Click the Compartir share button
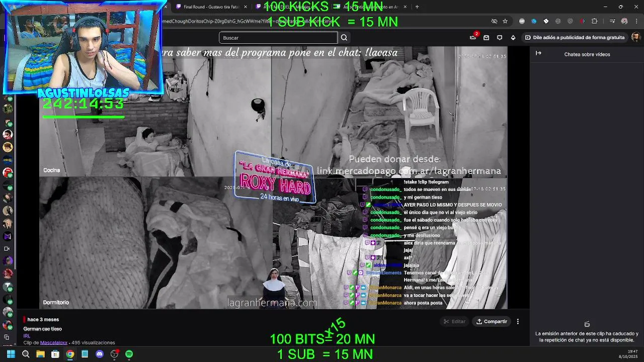644x362 pixels. pyautogui.click(x=492, y=322)
